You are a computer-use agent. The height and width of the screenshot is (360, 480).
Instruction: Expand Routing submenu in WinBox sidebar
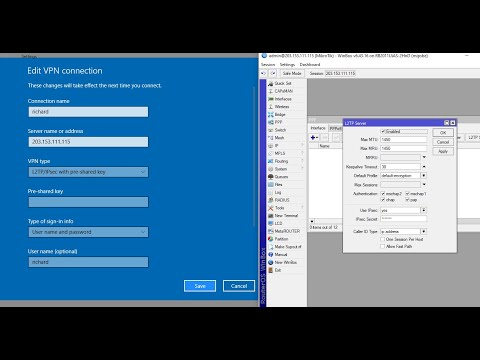[302, 161]
